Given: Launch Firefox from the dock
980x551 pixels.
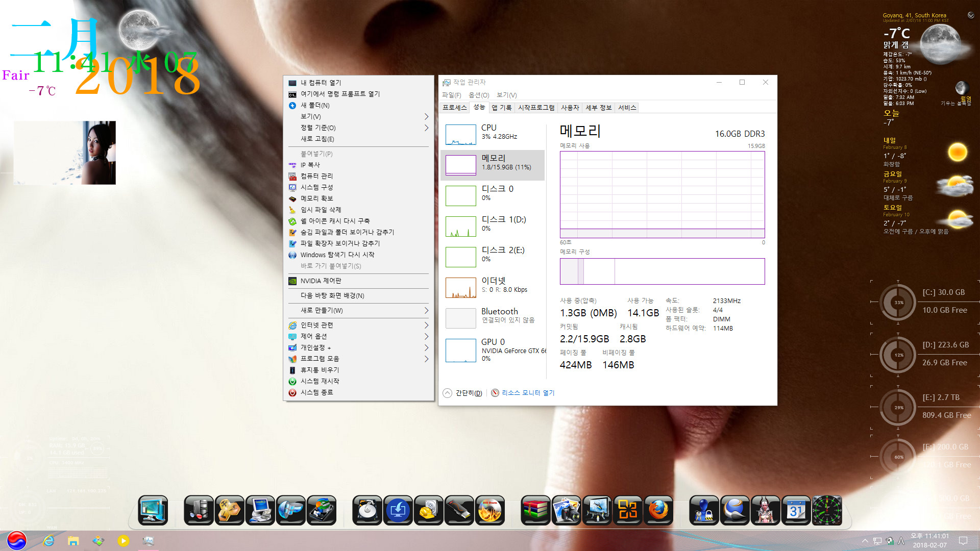Looking at the screenshot, I should pyautogui.click(x=658, y=510).
